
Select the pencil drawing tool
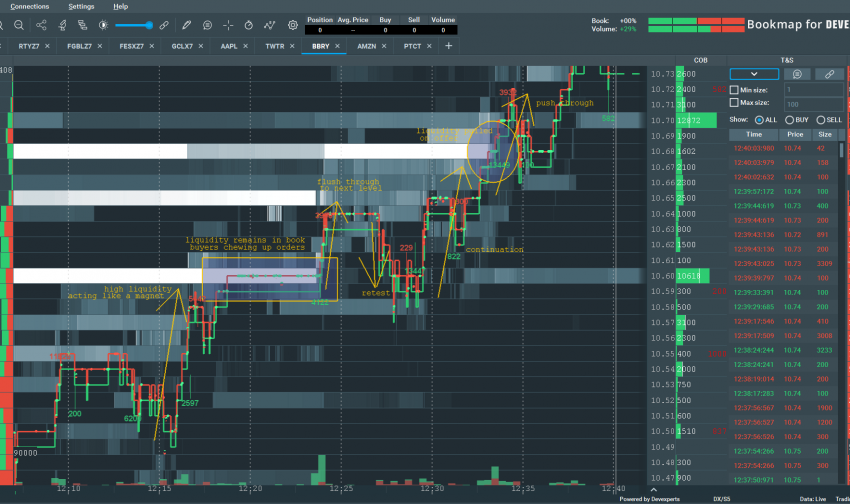tap(185, 24)
